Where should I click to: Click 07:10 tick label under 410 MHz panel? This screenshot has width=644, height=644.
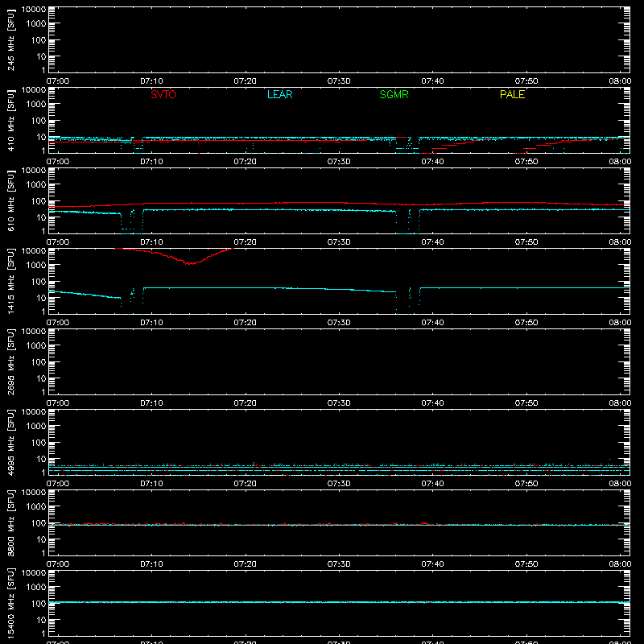pyautogui.click(x=151, y=162)
